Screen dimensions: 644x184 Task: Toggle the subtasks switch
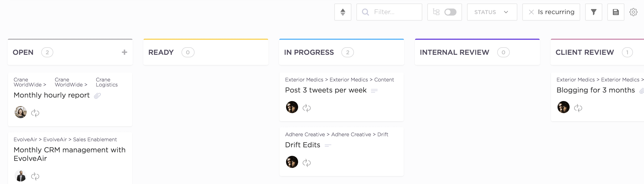[450, 12]
